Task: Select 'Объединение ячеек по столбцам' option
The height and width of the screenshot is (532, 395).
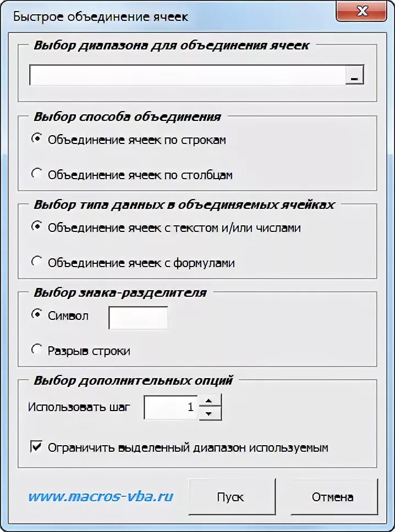Action: (x=37, y=174)
